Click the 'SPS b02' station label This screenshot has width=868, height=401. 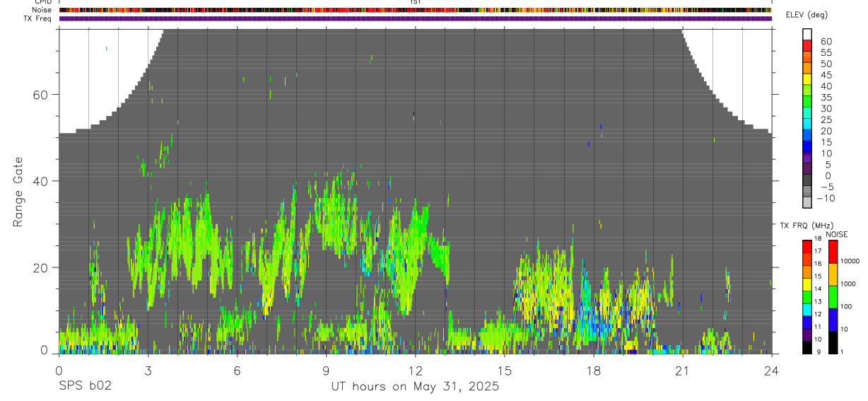(84, 387)
